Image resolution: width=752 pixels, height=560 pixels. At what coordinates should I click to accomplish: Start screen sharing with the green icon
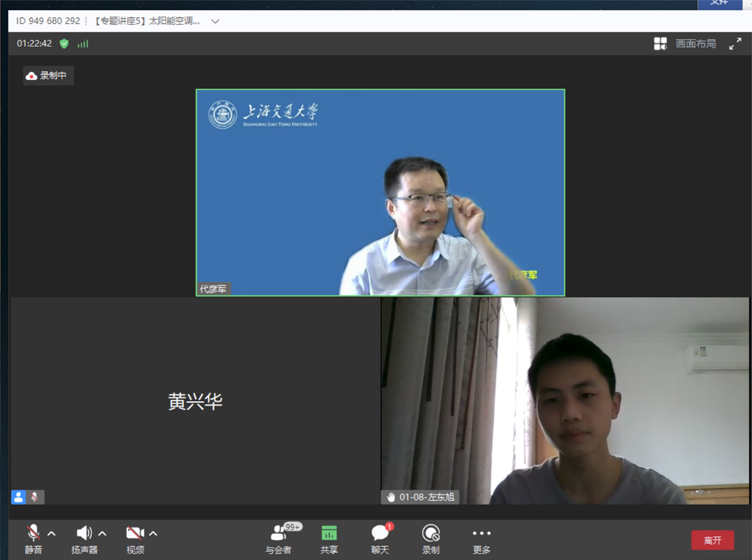329,534
